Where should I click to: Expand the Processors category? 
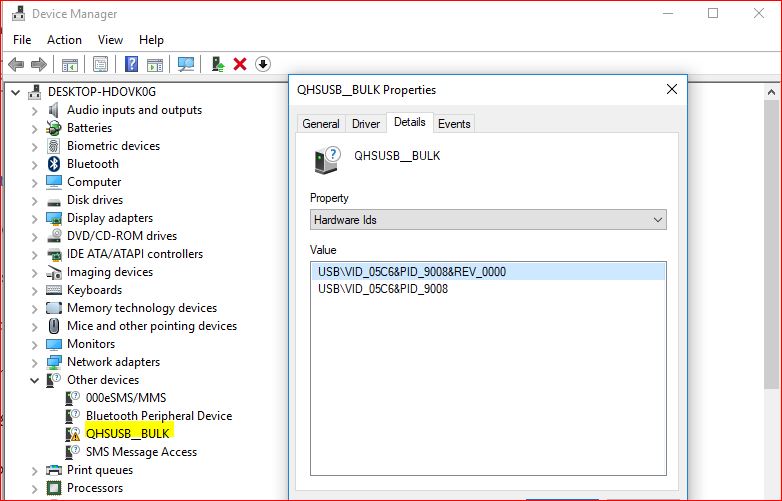click(x=34, y=489)
